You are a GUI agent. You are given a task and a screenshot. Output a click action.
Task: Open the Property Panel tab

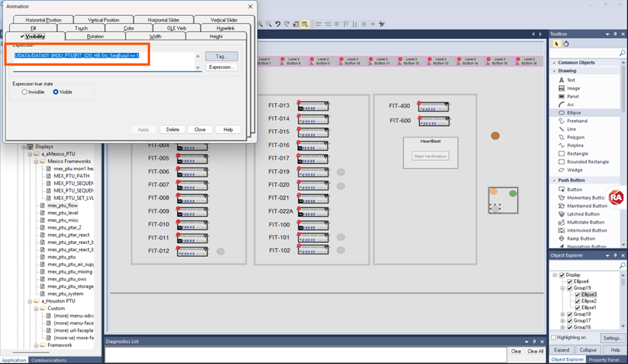(x=604, y=360)
